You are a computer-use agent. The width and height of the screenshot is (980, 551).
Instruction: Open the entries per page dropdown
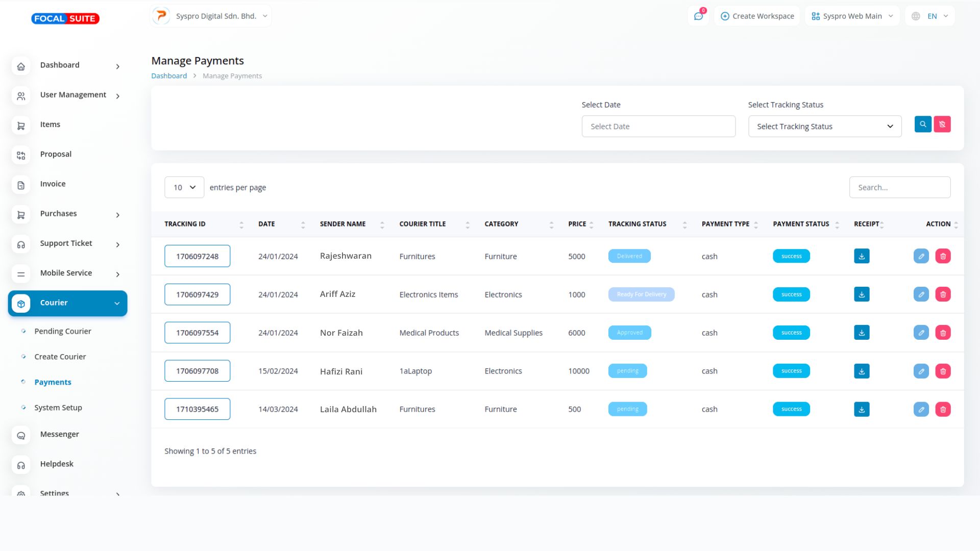tap(184, 187)
